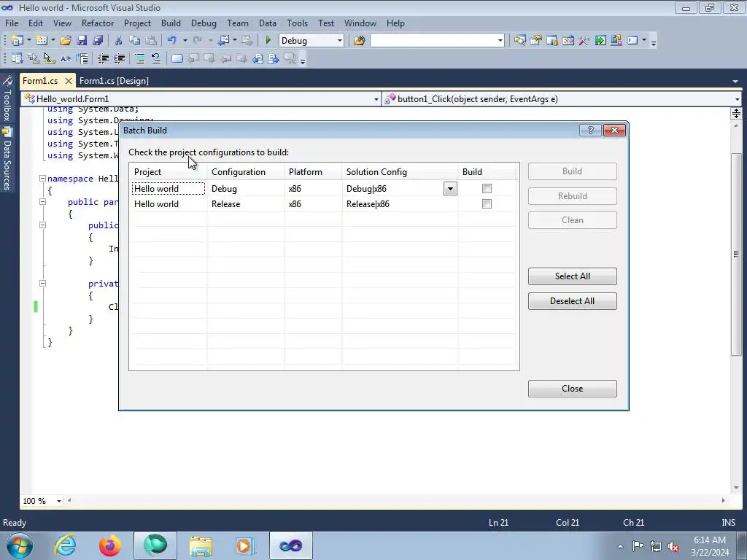This screenshot has width=747, height=560.
Task: Save Form1.cs with the floppy disk icon
Action: point(82,41)
